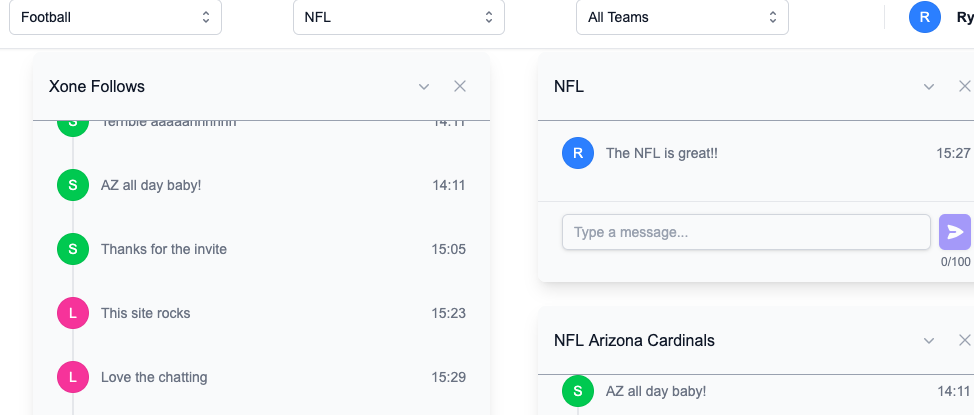Open the Football sport dropdown
Viewport: 974px width, 415px height.
click(115, 17)
